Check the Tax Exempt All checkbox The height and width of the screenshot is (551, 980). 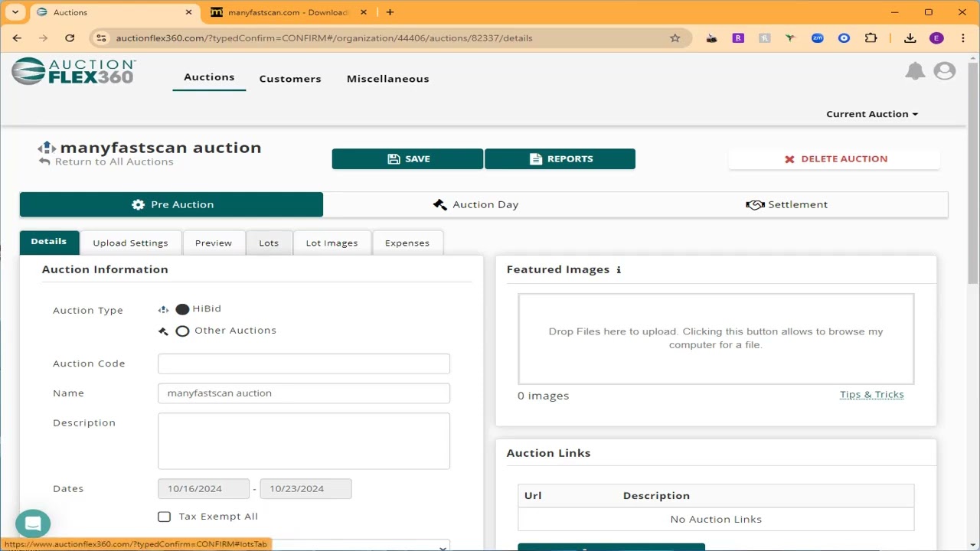pos(164,517)
